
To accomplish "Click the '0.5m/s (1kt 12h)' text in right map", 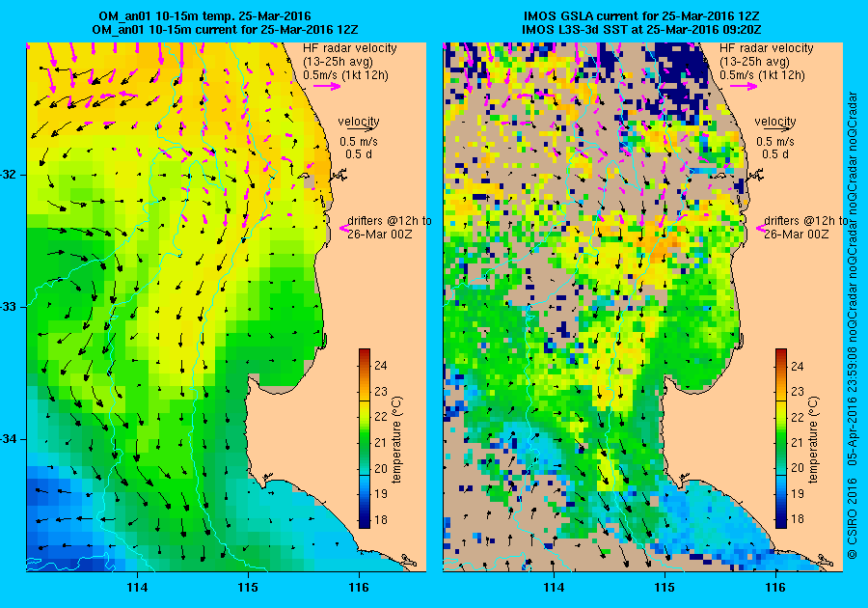I will (x=762, y=74).
